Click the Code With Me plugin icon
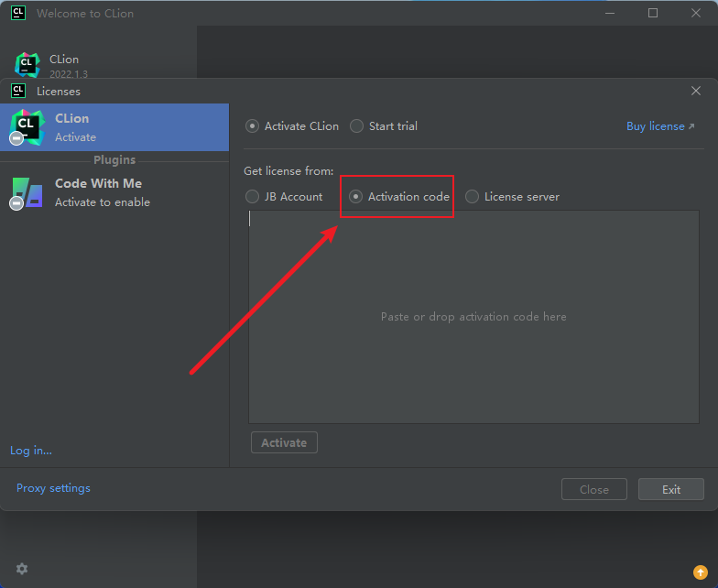 pos(27,192)
